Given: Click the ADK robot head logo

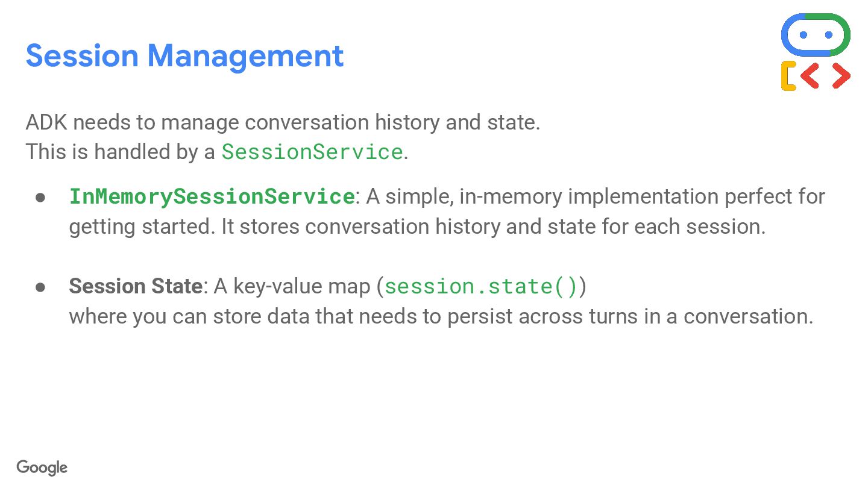Looking at the screenshot, I should pos(816,34).
